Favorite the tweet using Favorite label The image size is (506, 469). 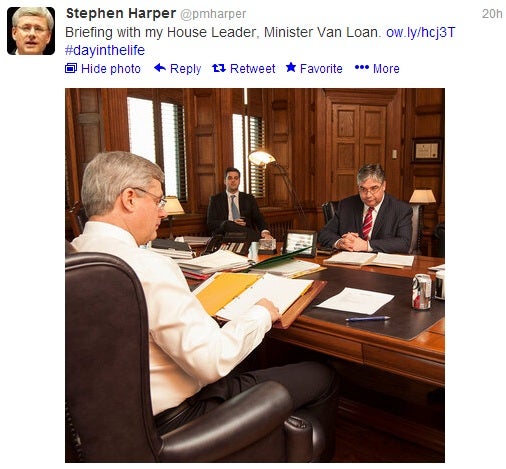(321, 69)
